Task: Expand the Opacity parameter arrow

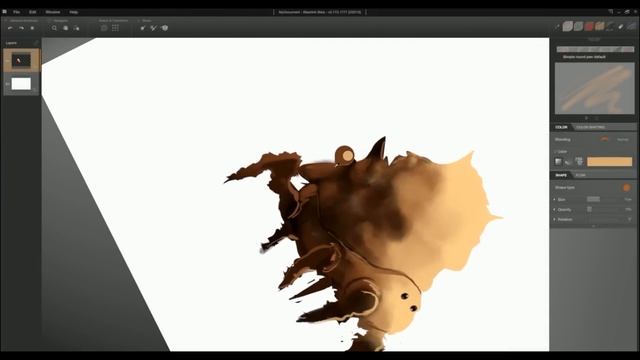Action: pyautogui.click(x=555, y=209)
